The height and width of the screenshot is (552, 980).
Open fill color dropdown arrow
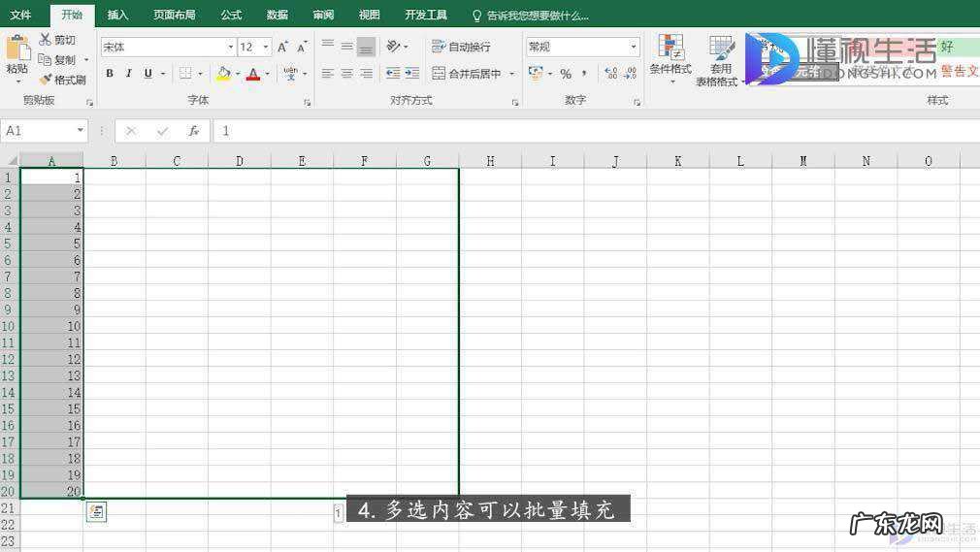click(x=238, y=74)
